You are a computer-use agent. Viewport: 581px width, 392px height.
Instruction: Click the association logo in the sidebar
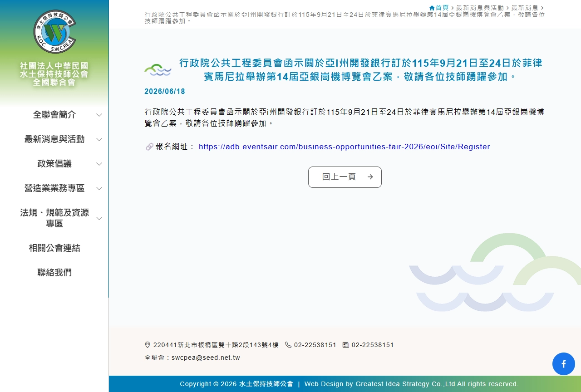[54, 32]
